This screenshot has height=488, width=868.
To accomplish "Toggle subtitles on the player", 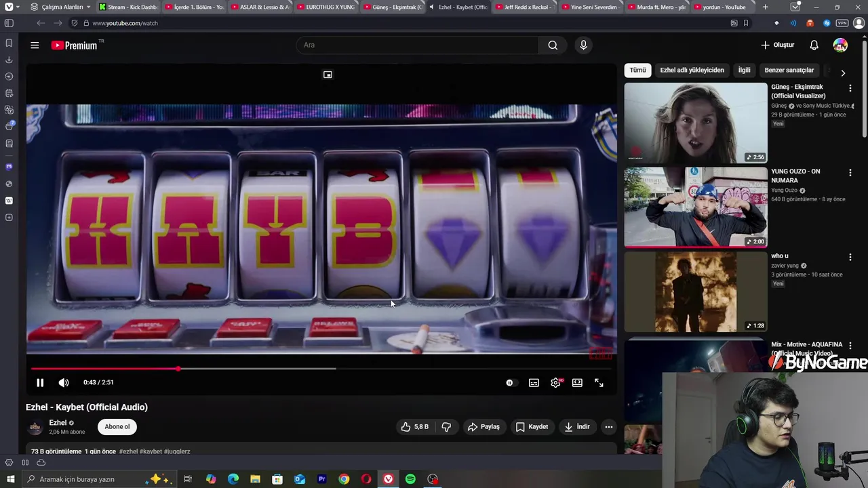I will point(534,383).
